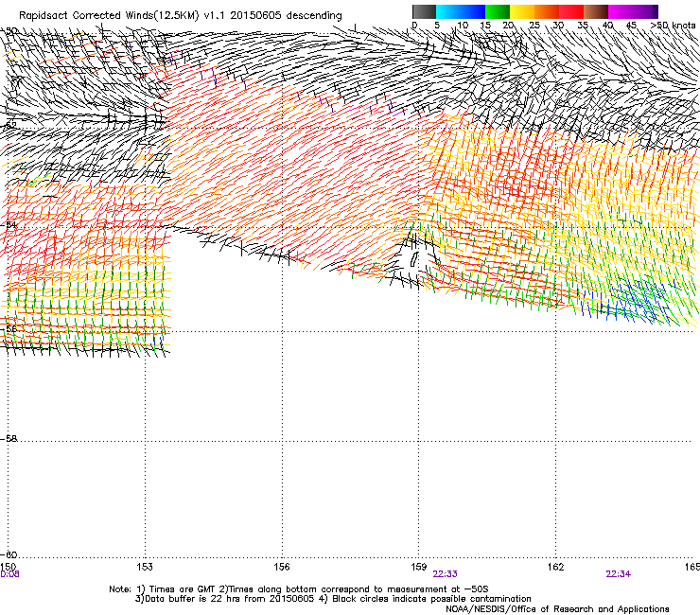700x615 pixels.
Task: Click the longitude label '159'
Action: click(x=419, y=567)
